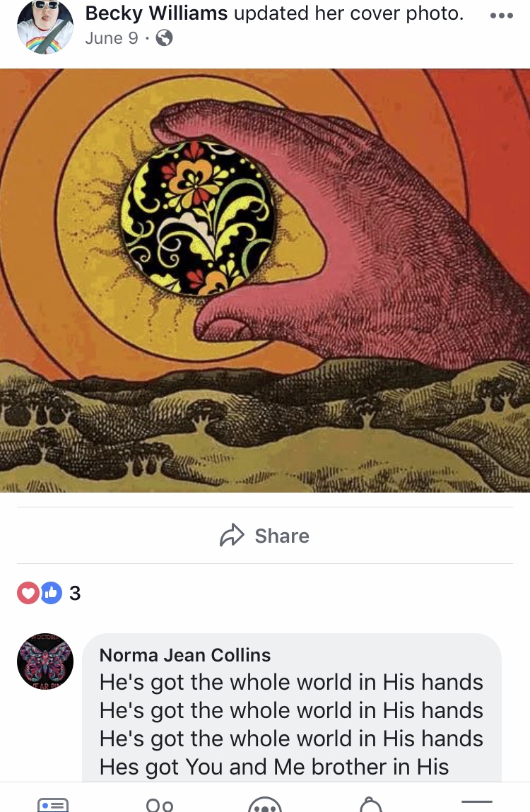Image resolution: width=530 pixels, height=812 pixels.
Task: Open the three-dot post options menu
Action: point(502,16)
